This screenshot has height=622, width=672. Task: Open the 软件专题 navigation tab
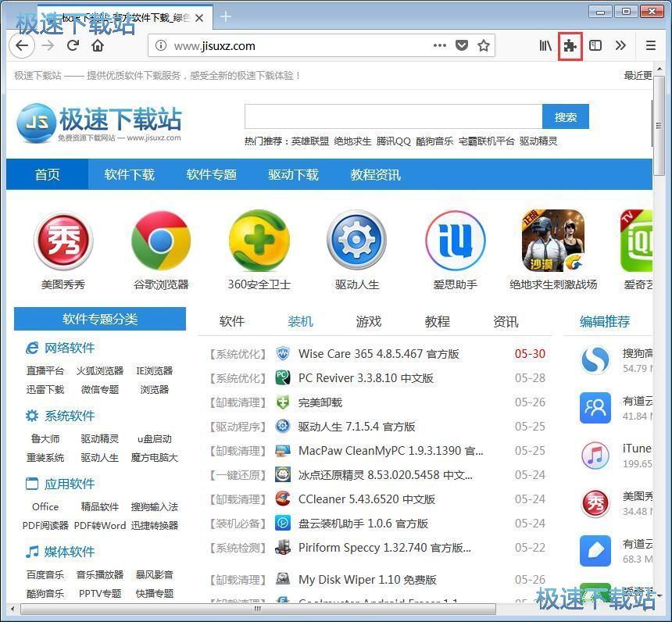click(211, 174)
